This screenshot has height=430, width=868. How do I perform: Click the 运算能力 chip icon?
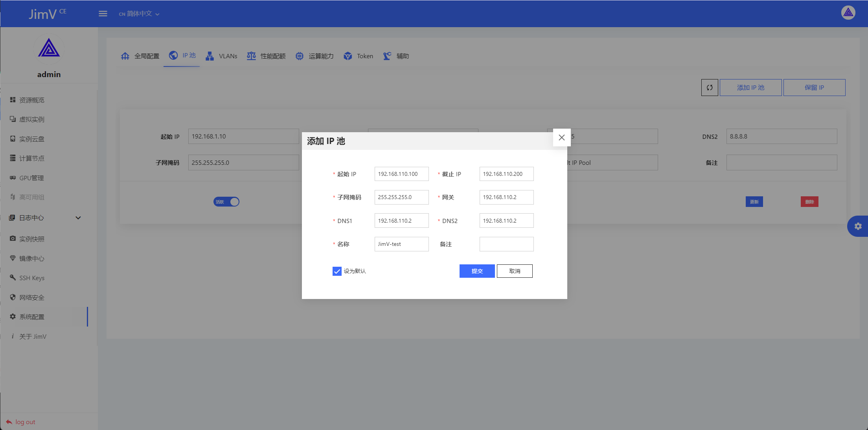300,56
